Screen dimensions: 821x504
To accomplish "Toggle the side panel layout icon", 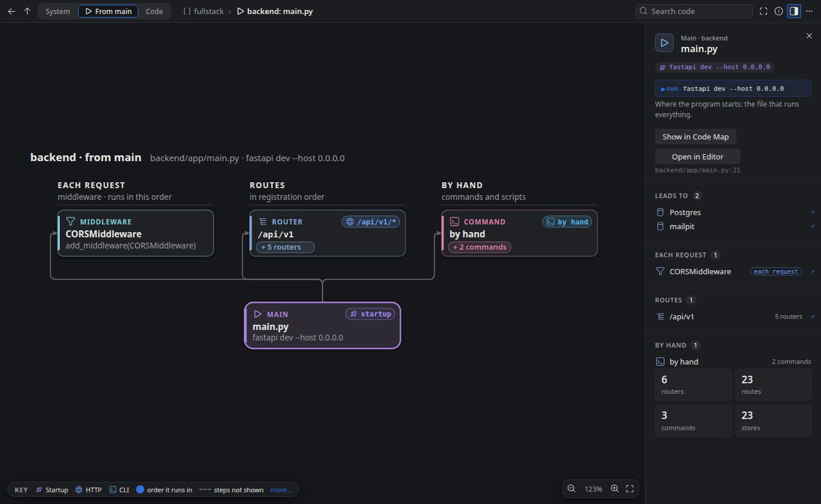I will (794, 11).
